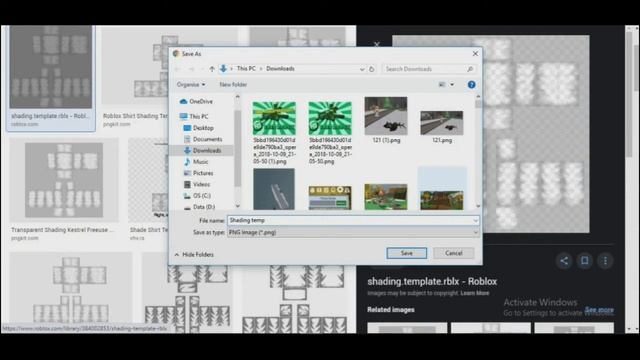Screen dimensions: 640x360
Task: Click the Downloads arrow icon in address bar
Action: pyautogui.click(x=223, y=69)
